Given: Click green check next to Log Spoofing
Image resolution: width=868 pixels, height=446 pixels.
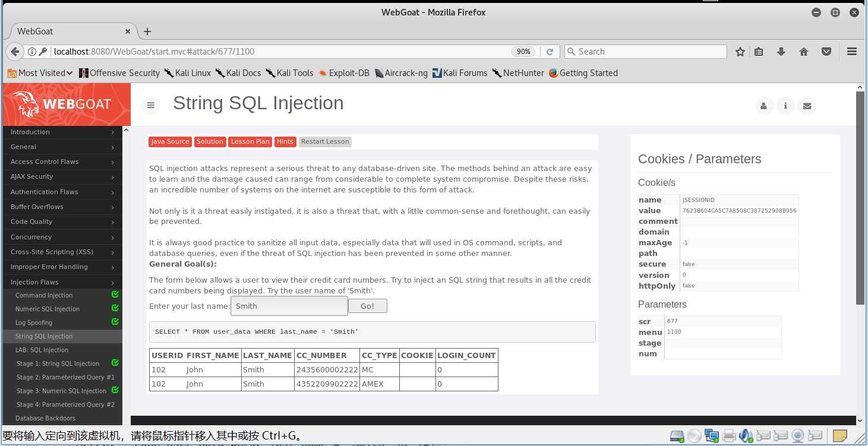Looking at the screenshot, I should [x=115, y=322].
